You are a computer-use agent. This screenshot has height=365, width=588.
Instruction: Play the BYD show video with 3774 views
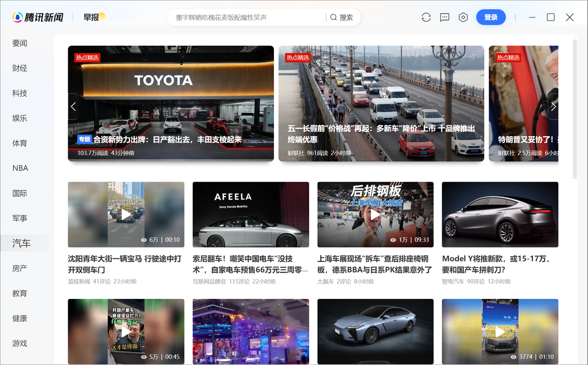500,331
